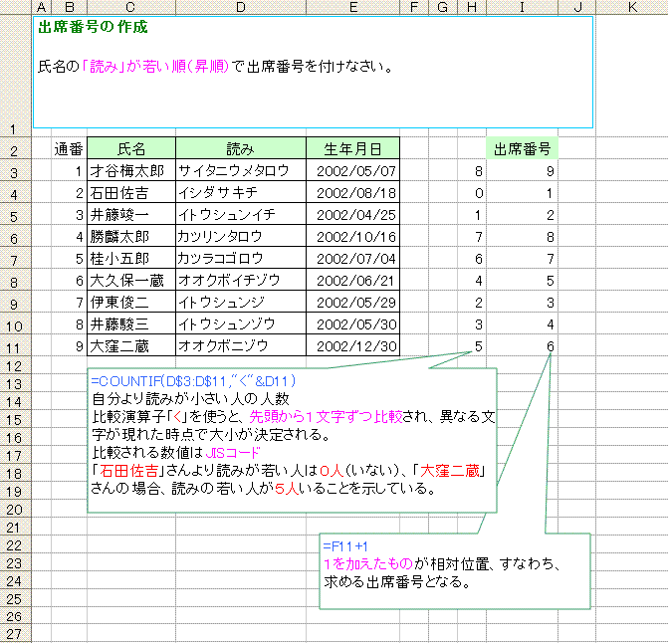Select cell with name 伊東俊二
This screenshot has width=670, height=644.
point(131,302)
